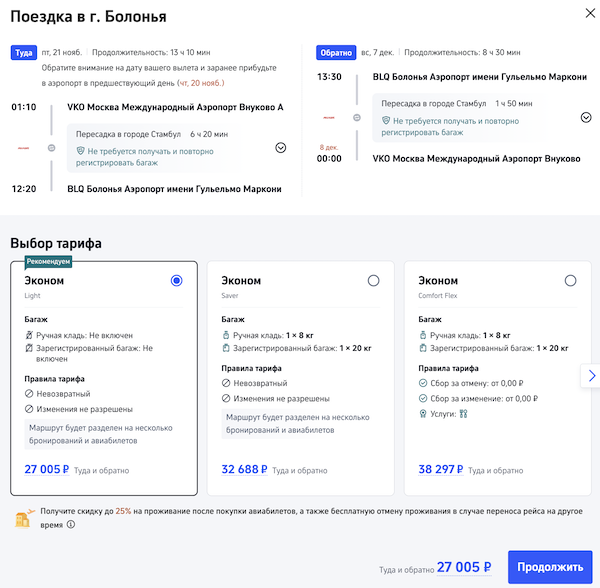600x588 pixels.
Task: Expand outbound Istanbul layover details
Action: click(x=280, y=147)
